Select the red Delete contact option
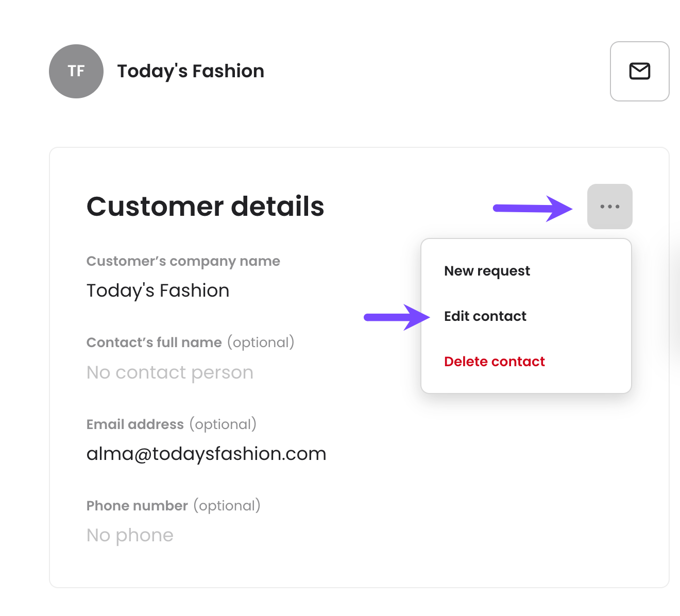 click(495, 362)
